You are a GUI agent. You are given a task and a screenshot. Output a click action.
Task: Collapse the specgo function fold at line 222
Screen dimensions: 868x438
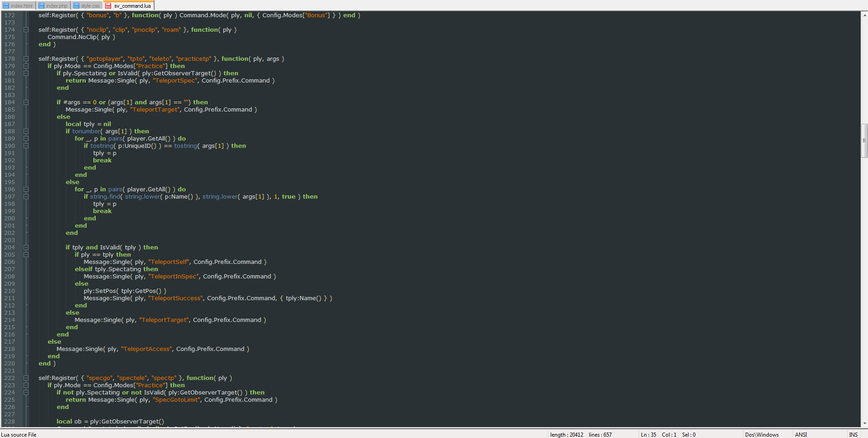point(26,378)
